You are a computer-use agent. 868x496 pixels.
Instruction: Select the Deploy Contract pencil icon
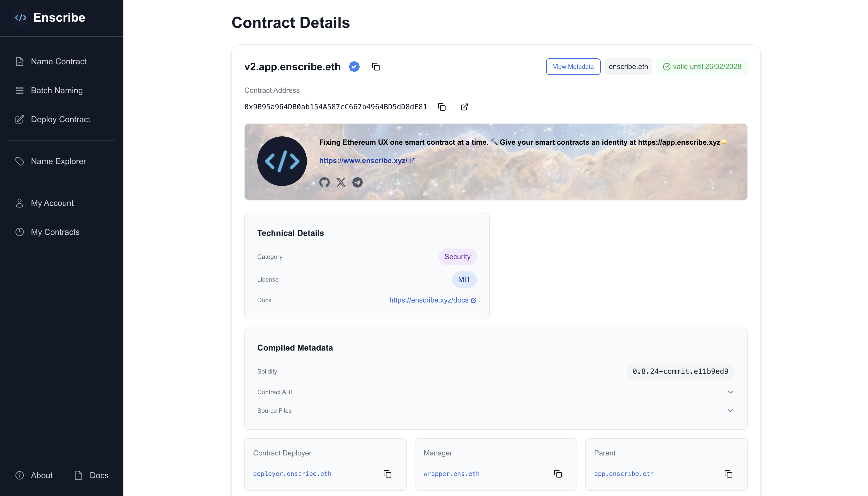pyautogui.click(x=19, y=119)
